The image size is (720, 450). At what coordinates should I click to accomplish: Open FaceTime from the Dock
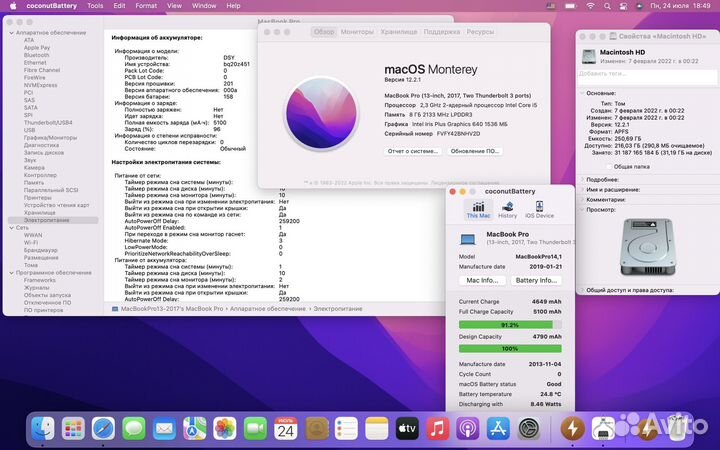point(255,429)
